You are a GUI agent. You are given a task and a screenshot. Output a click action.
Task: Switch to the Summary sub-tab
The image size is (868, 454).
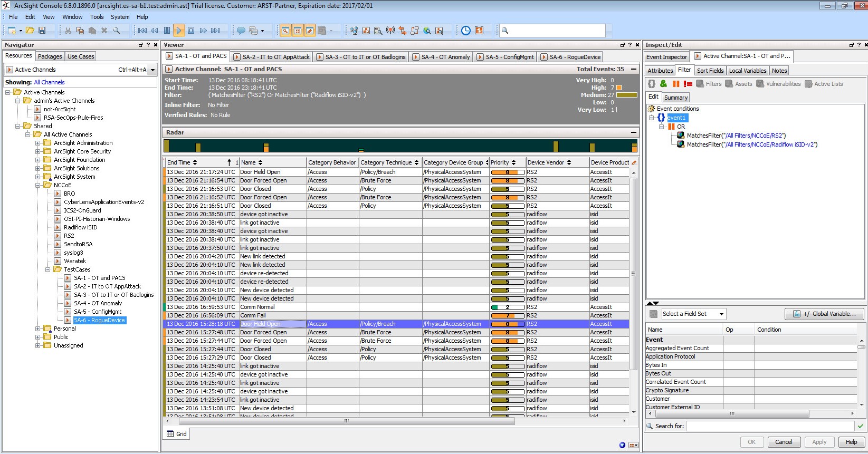coord(676,98)
